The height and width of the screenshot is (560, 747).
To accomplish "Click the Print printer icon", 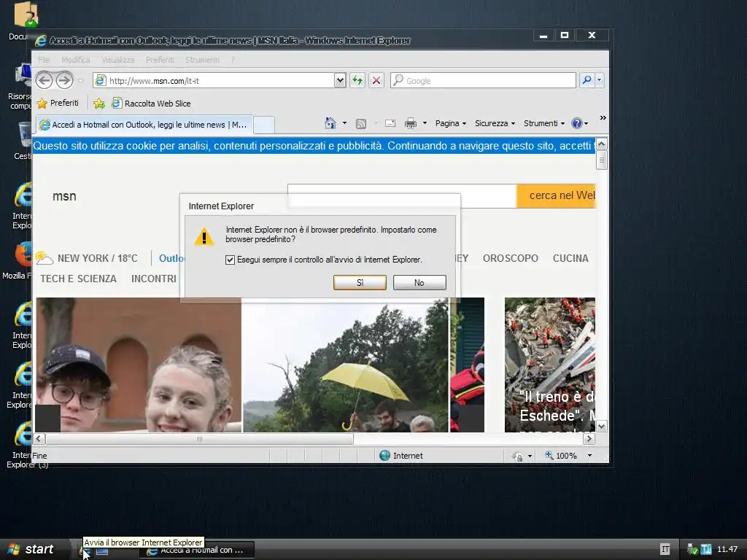I will coord(411,124).
